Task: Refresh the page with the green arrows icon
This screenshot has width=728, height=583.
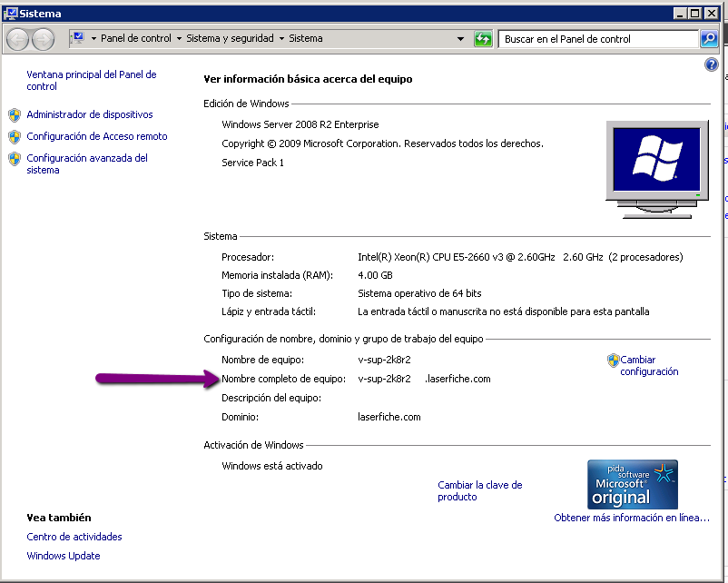Action: coord(483,38)
